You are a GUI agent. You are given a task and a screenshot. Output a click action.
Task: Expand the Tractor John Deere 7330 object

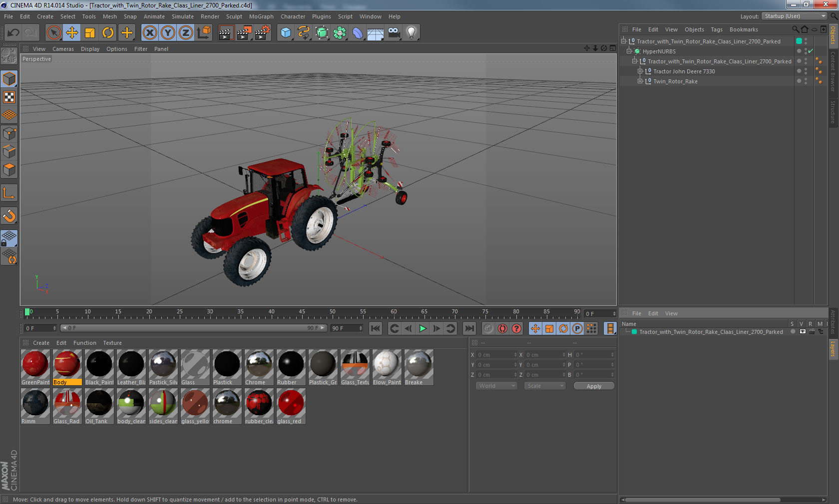coord(640,71)
